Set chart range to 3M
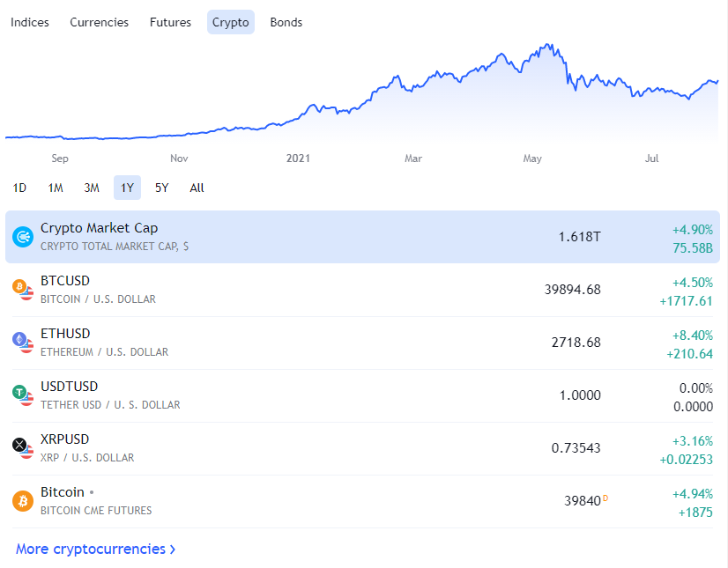The image size is (728, 568). [x=92, y=188]
